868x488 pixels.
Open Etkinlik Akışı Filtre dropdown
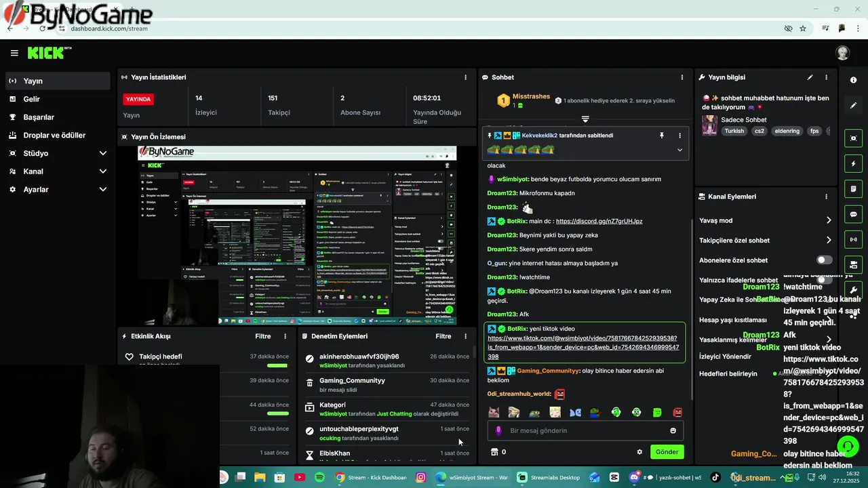pos(262,336)
